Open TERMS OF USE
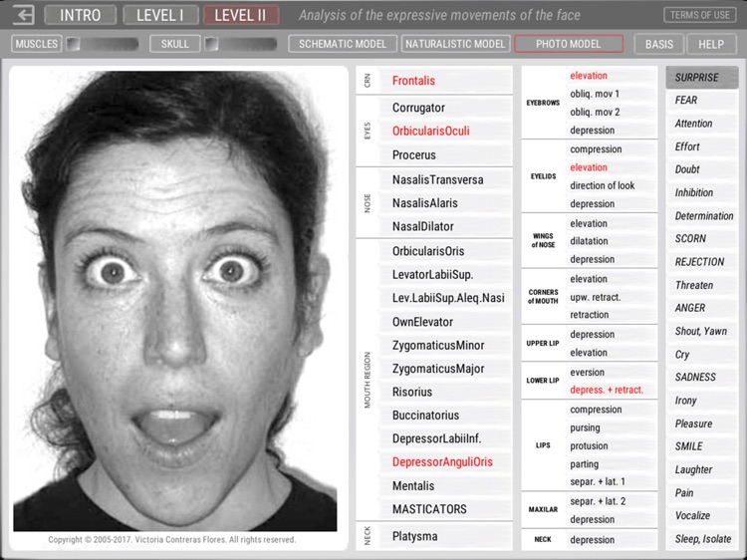747x560 pixels. pyautogui.click(x=700, y=15)
